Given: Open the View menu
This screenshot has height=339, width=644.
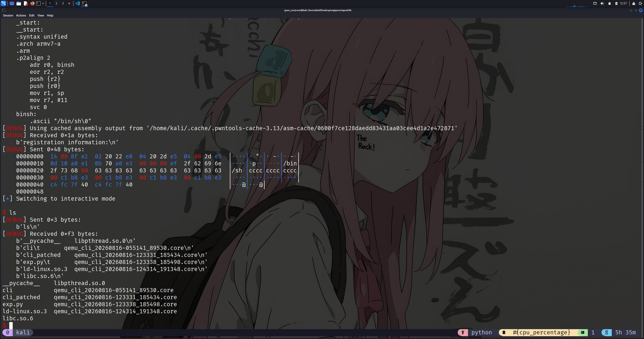Looking at the screenshot, I should point(41,15).
